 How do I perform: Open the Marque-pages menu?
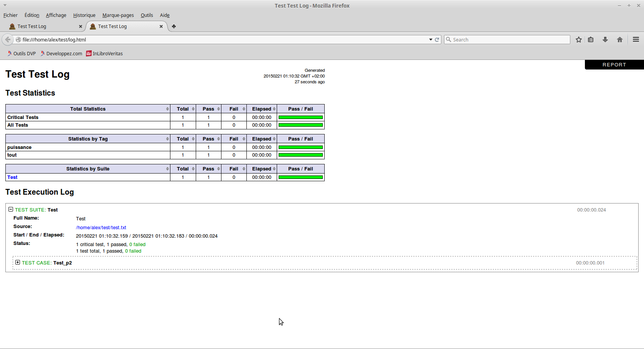point(118,15)
